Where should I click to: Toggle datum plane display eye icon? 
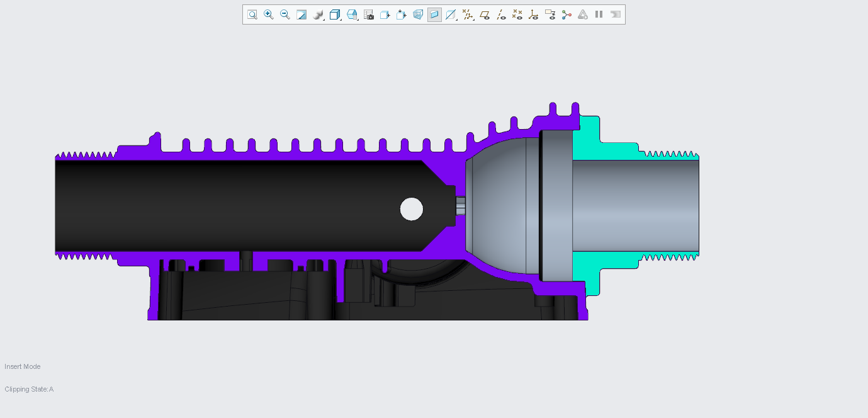(x=485, y=14)
